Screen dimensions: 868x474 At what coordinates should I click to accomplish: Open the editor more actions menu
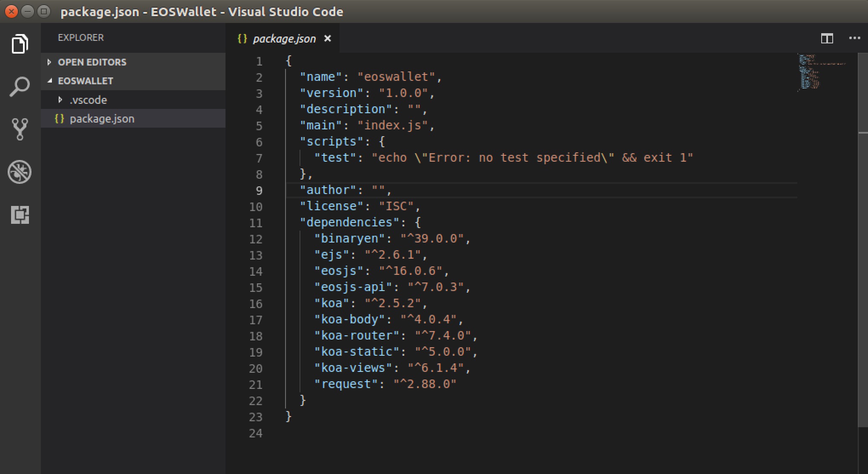coord(854,38)
